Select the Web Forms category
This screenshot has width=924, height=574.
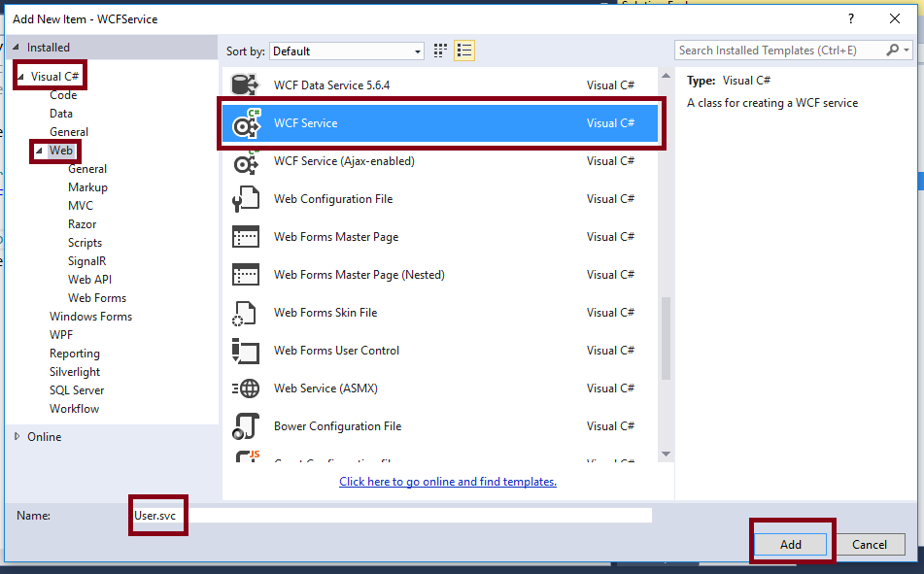click(x=97, y=298)
